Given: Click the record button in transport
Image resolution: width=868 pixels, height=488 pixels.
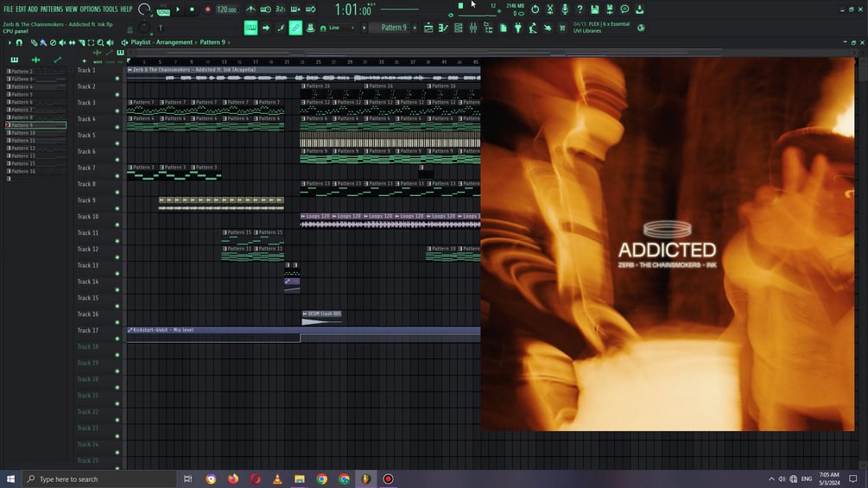Looking at the screenshot, I should pos(207,10).
